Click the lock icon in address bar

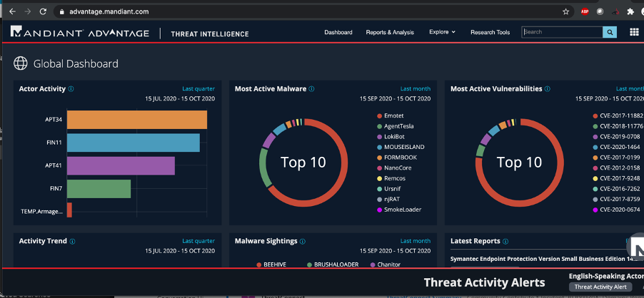pyautogui.click(x=62, y=11)
